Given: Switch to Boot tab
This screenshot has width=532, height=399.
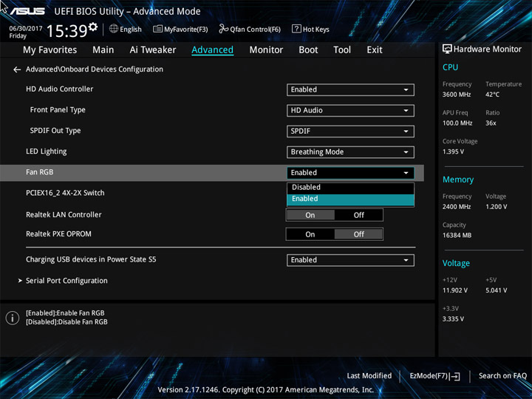Looking at the screenshot, I should (308, 50).
